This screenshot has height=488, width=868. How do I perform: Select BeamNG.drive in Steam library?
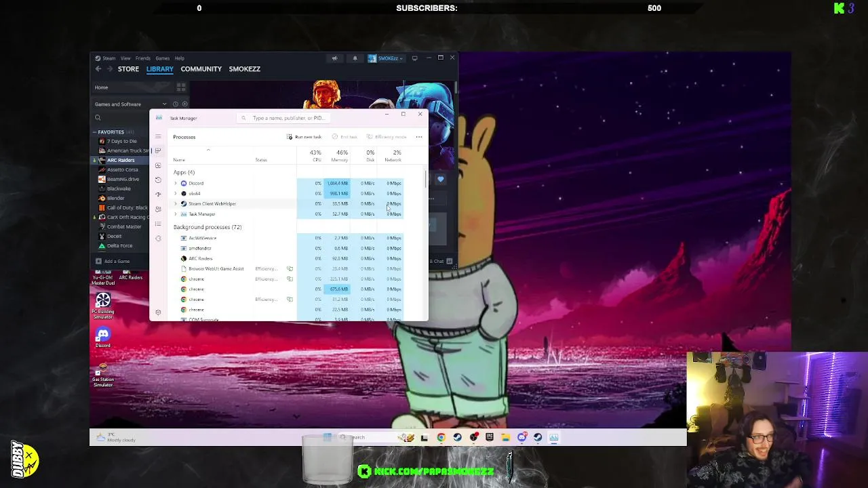point(122,179)
